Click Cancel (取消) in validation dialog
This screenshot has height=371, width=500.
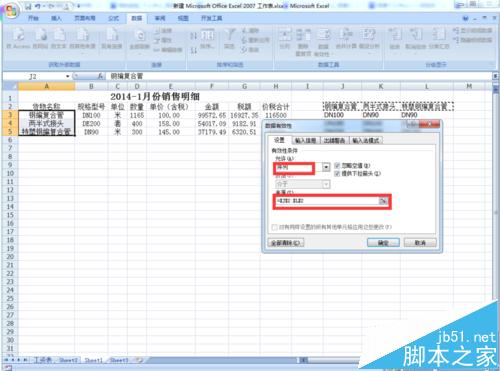click(420, 243)
